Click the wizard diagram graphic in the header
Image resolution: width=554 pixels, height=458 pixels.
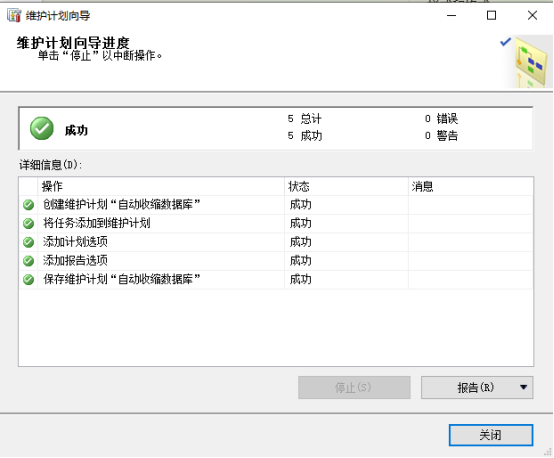pos(530,61)
